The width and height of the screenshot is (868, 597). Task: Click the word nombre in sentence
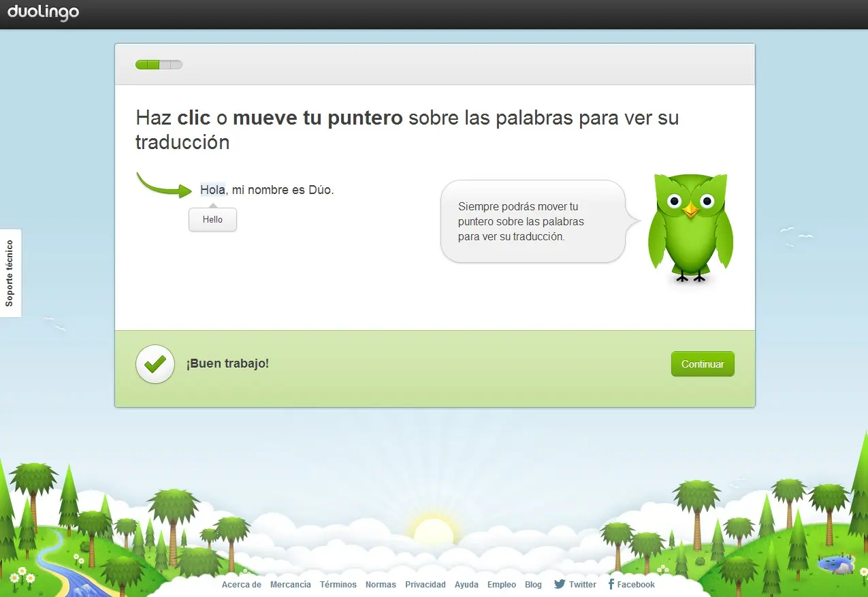(x=268, y=190)
